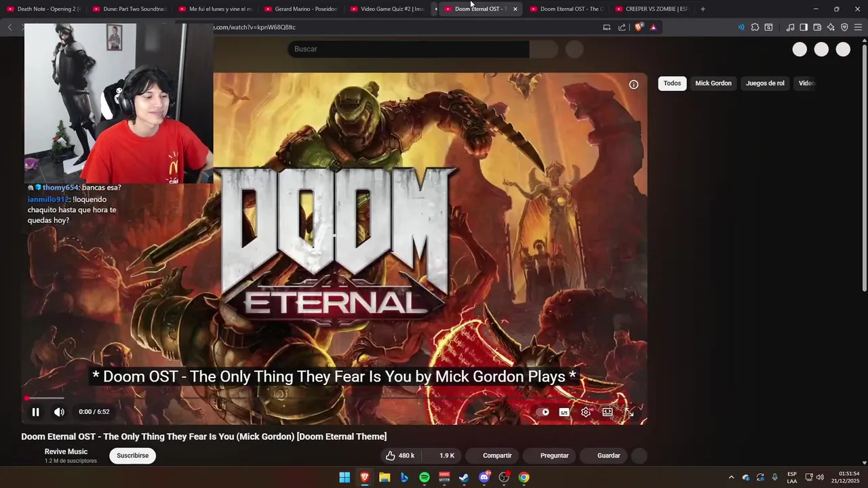Open the more actions button beside Guardar
Image resolution: width=868 pixels, height=488 pixels.
coord(639,455)
